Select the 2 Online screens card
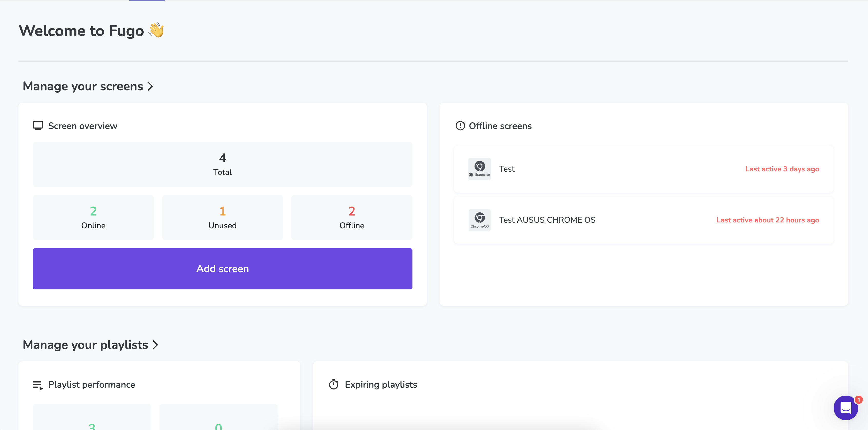 (93, 217)
